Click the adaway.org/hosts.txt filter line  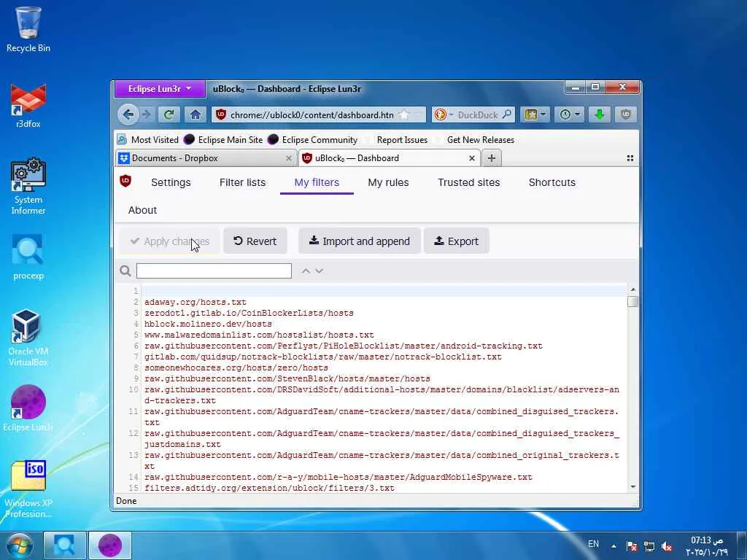[x=196, y=302]
